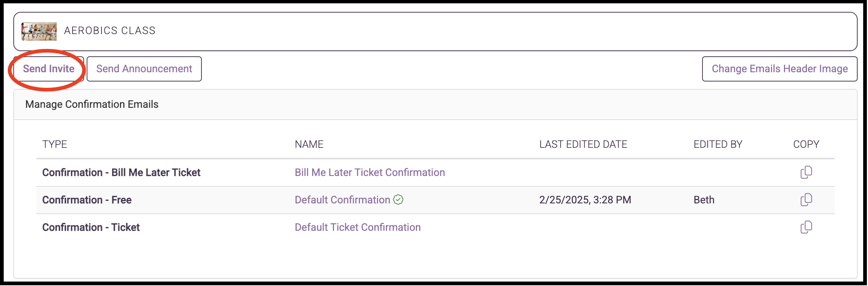Open Change Emails Header Image
The width and height of the screenshot is (868, 286).
[x=779, y=69]
